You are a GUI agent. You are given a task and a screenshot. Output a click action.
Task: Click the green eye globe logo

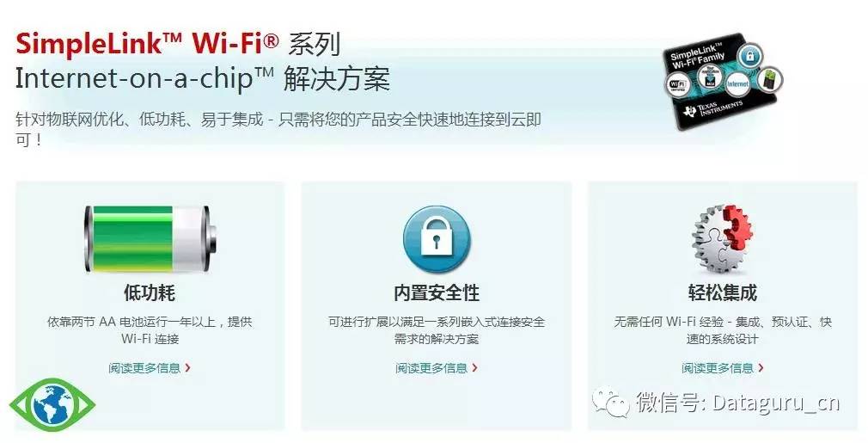point(52,404)
